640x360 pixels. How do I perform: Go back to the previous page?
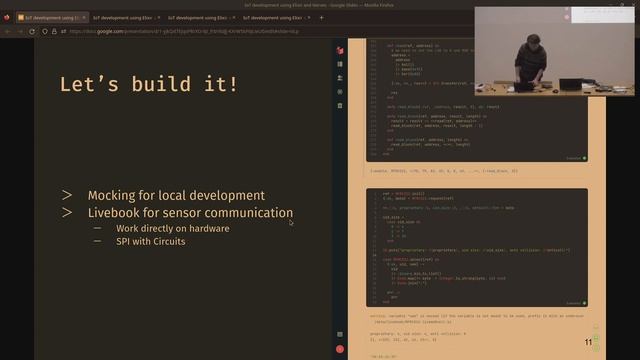pos(7,31)
